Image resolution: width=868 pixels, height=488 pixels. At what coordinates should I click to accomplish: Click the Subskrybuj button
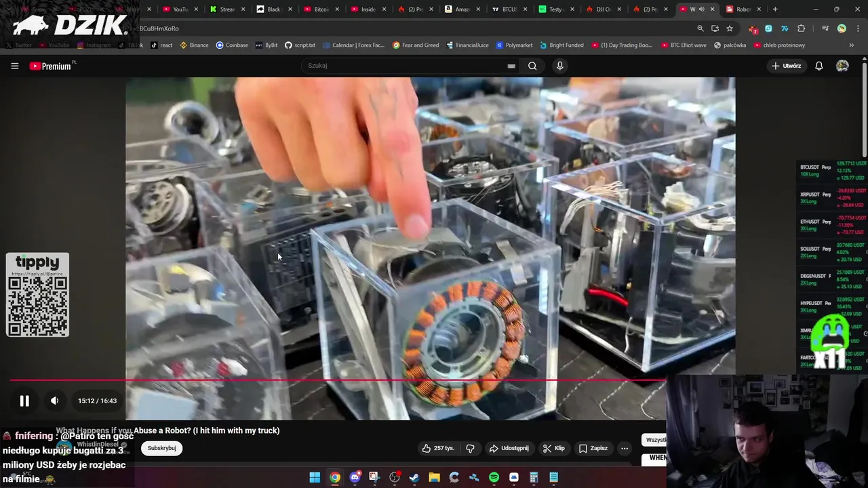tap(162, 448)
